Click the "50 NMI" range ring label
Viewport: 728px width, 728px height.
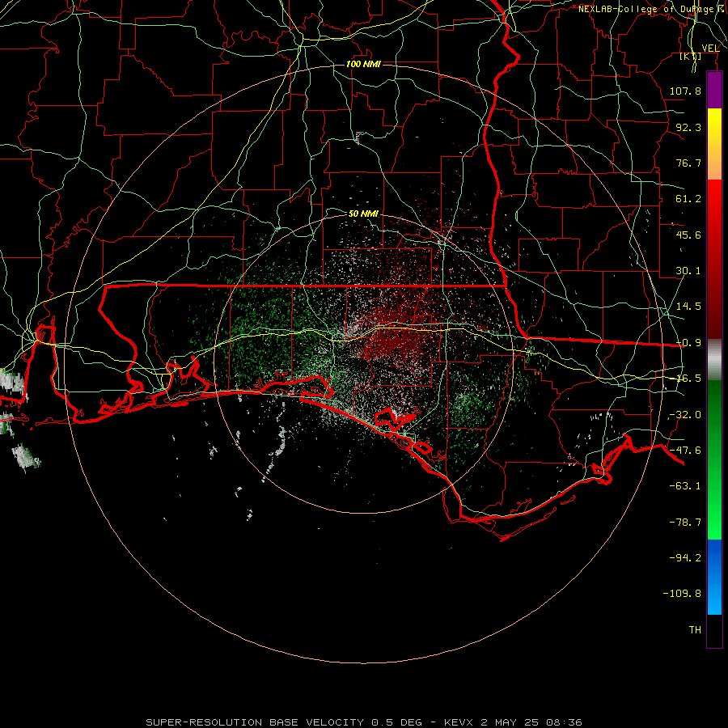[x=363, y=214]
